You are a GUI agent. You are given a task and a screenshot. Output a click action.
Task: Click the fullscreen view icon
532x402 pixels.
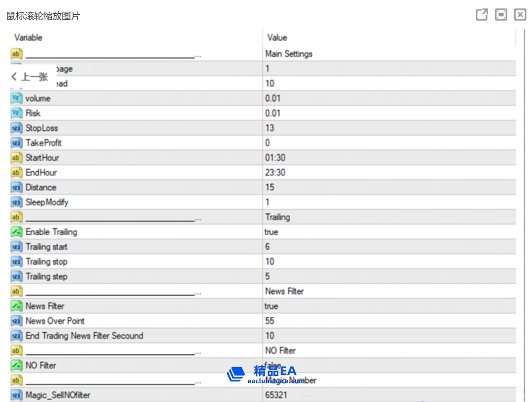pos(501,15)
